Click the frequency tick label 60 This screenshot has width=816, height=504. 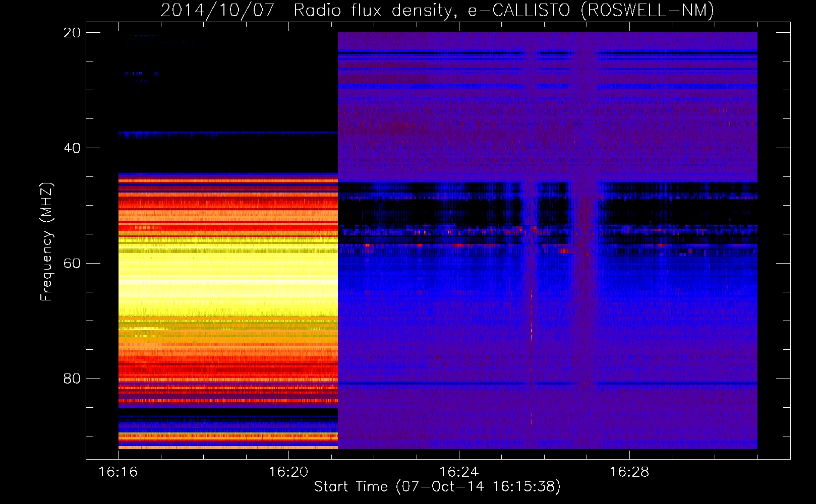pos(72,264)
